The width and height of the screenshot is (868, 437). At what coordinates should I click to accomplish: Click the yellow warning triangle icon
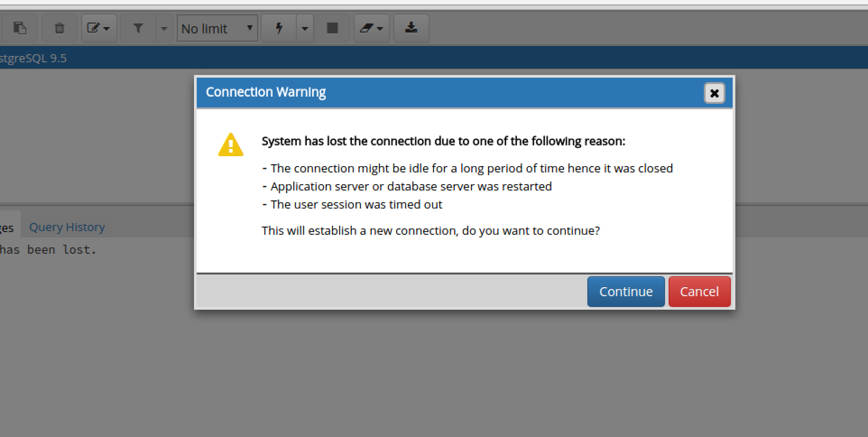point(231,145)
